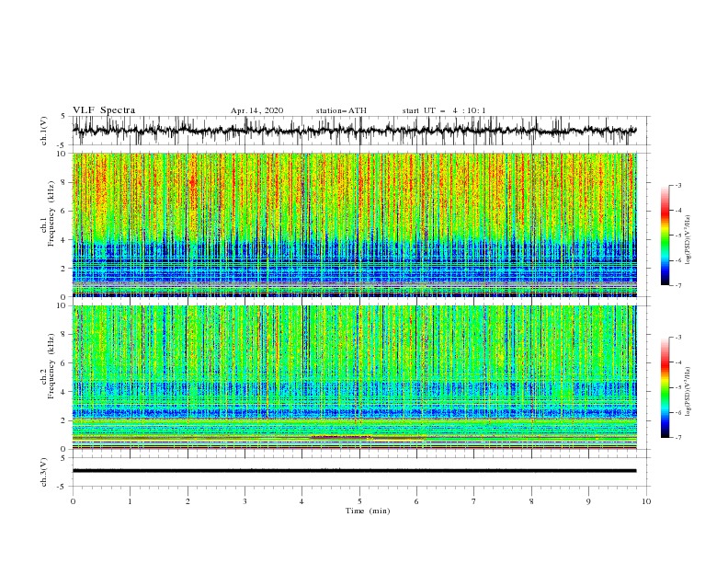Image resolution: width=728 pixels, height=563 pixels.
Task: Click time axis tick label "4"
Action: click(301, 501)
